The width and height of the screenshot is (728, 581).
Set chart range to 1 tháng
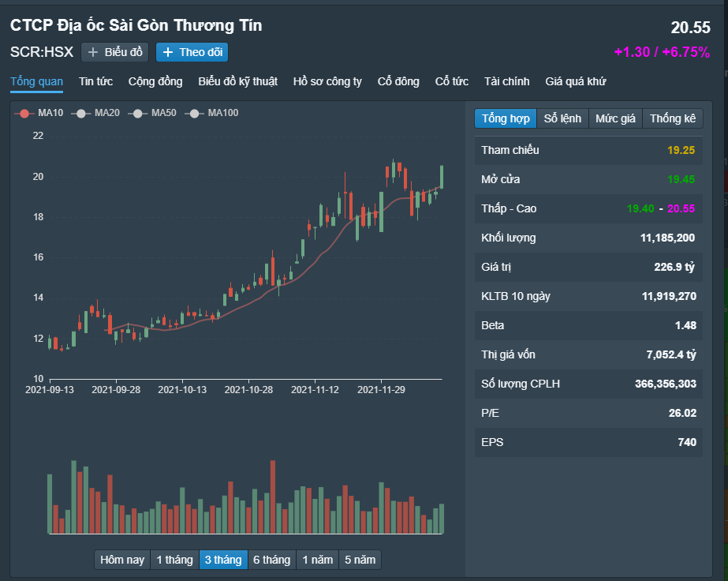[174, 560]
